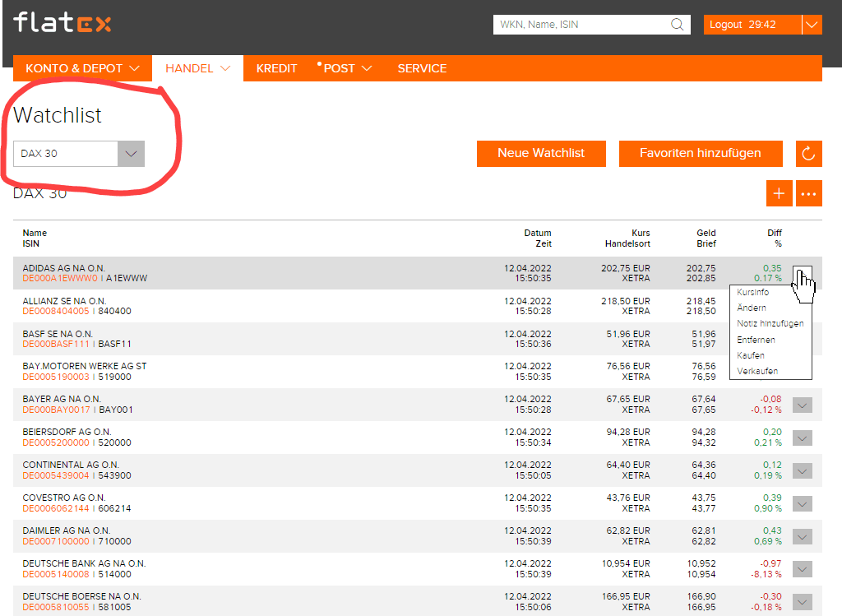This screenshot has height=616, width=842.
Task: Click Neue Watchlist button
Action: pos(541,154)
